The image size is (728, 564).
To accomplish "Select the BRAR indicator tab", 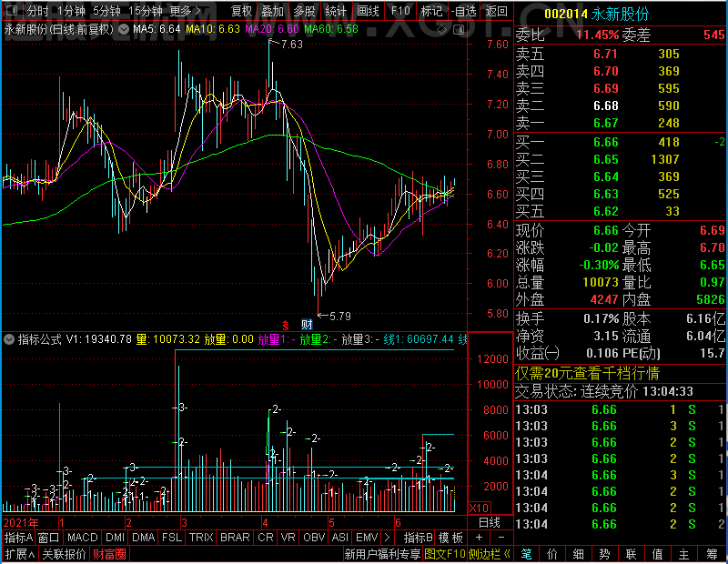I will click(x=235, y=538).
